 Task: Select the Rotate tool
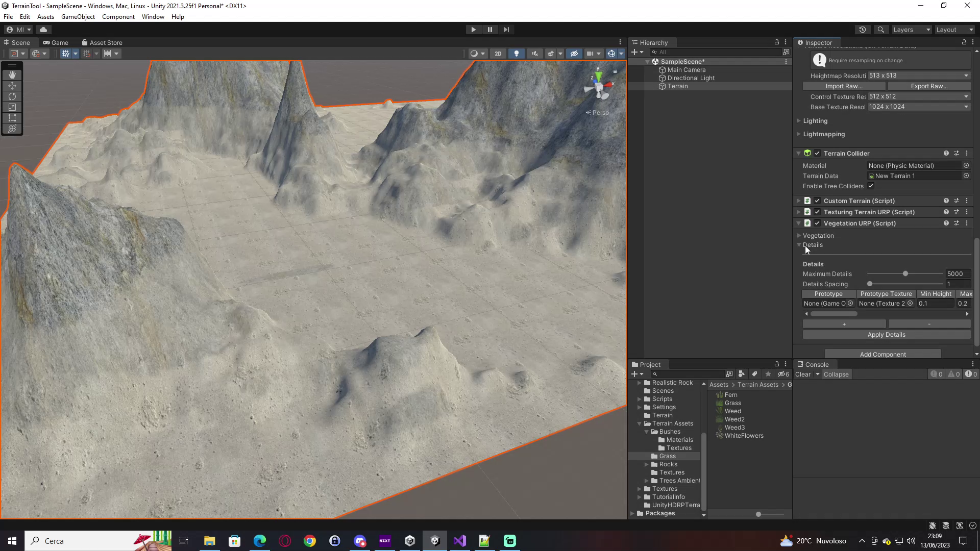coord(12,96)
